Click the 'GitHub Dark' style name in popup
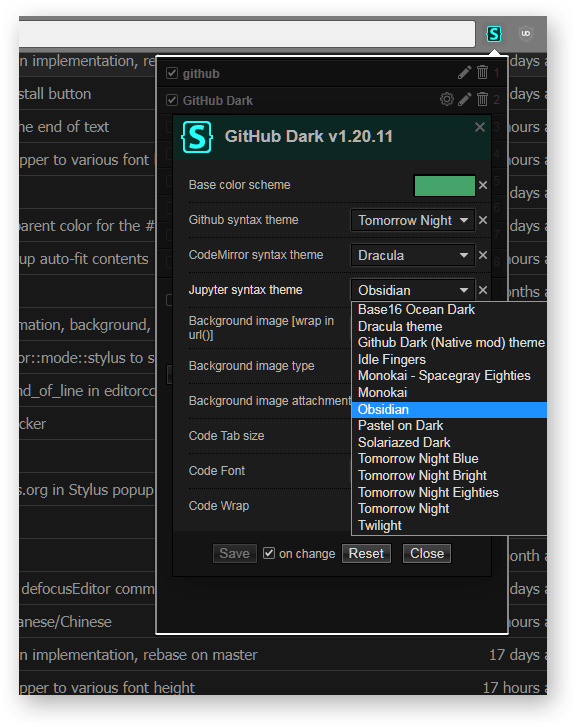This screenshot has width=576, height=727. click(218, 101)
